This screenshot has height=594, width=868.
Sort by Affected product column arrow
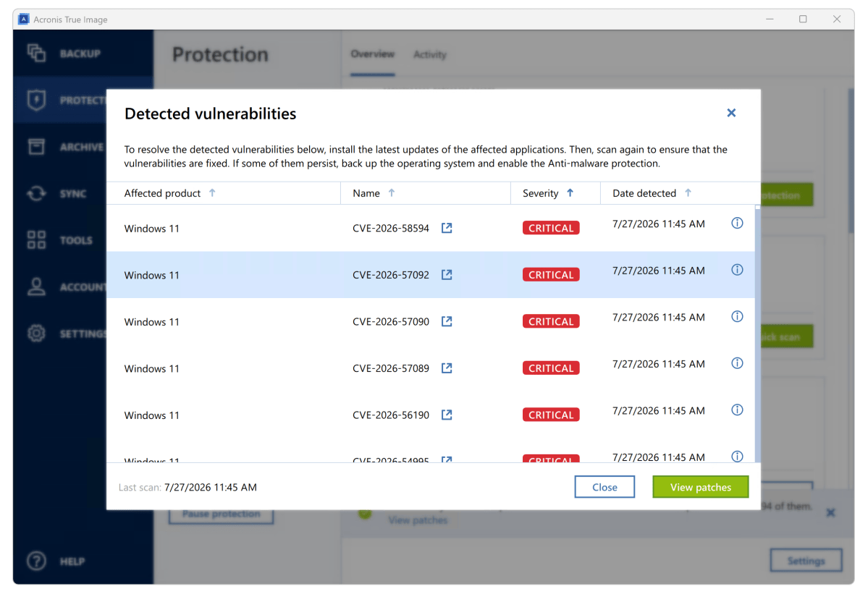(212, 193)
